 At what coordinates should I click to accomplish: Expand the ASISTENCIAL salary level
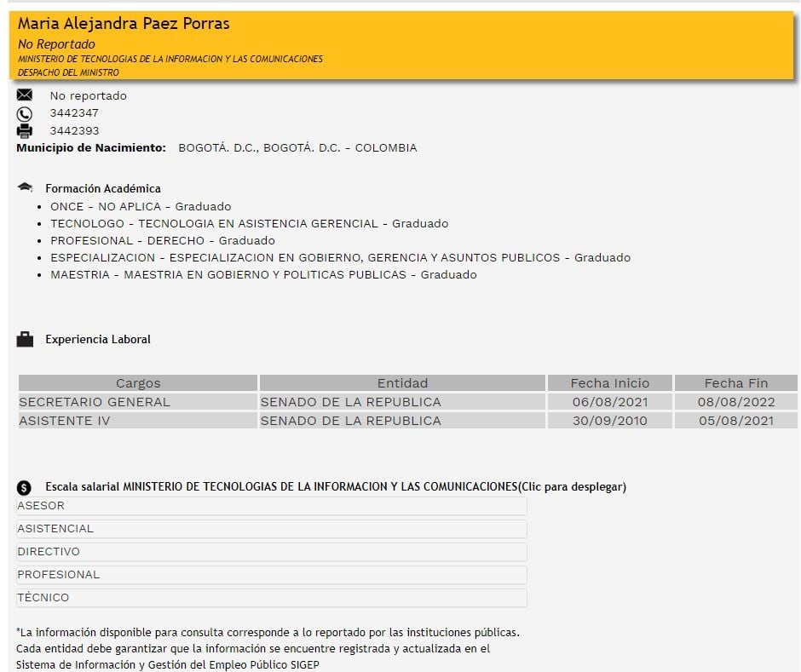[272, 529]
